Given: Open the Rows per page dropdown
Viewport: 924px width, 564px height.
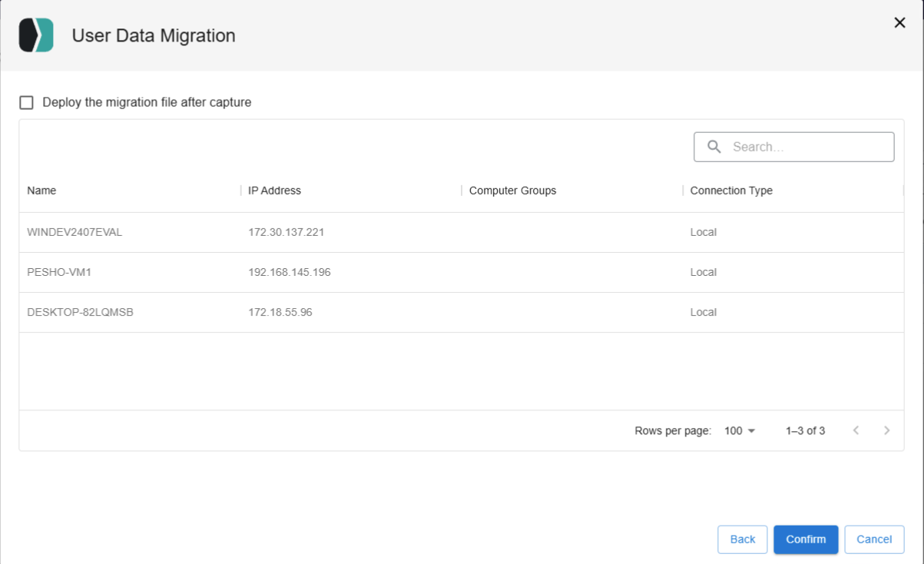Looking at the screenshot, I should [x=740, y=430].
